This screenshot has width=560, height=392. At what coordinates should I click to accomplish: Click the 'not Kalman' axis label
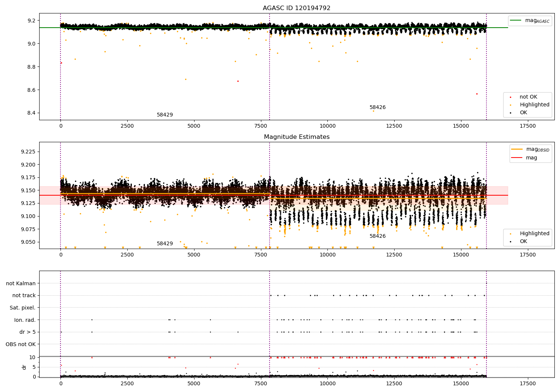pos(21,283)
